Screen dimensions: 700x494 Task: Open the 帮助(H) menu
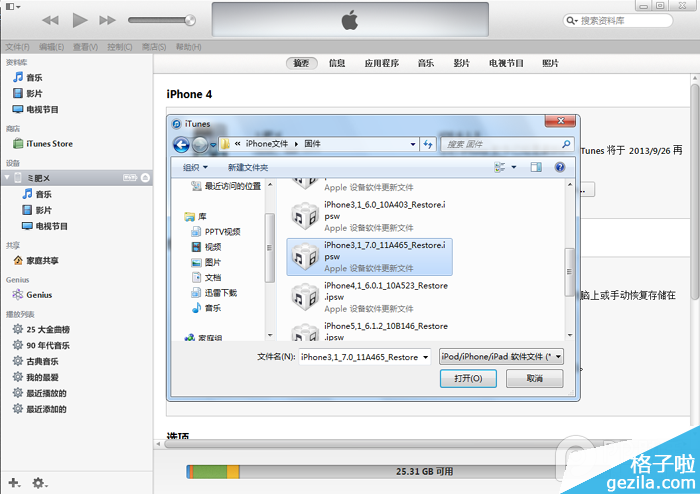[x=188, y=47]
